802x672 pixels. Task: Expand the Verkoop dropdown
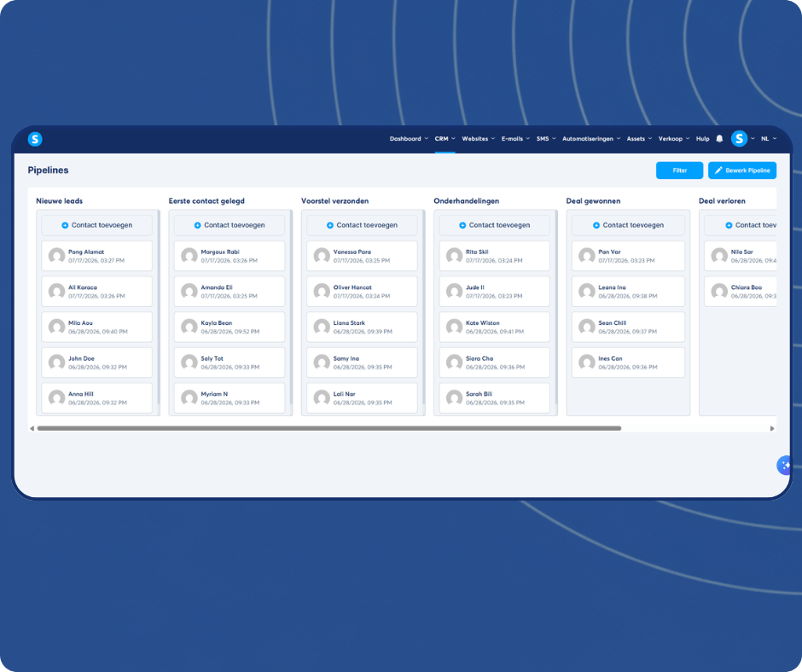point(674,139)
